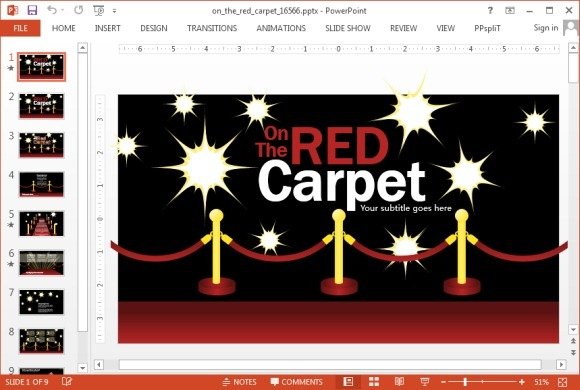The width and height of the screenshot is (580, 390).
Task: Select slide 8 thumbnail
Action: pyautogui.click(x=41, y=341)
